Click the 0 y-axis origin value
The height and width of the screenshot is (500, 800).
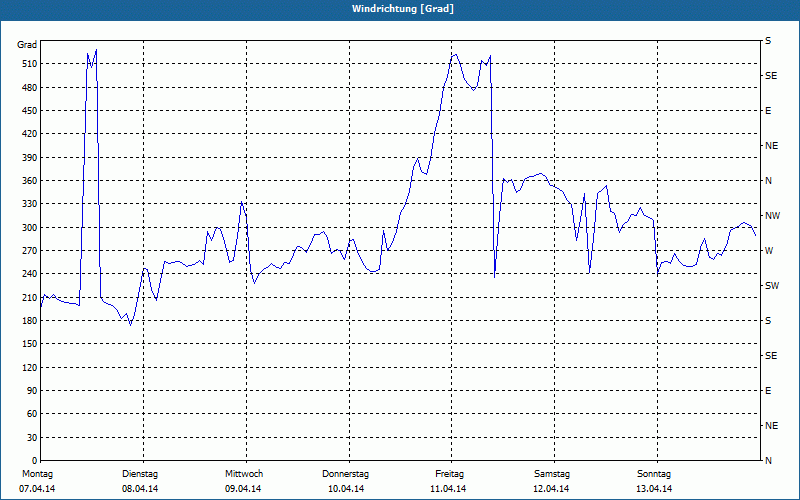pyautogui.click(x=35, y=461)
